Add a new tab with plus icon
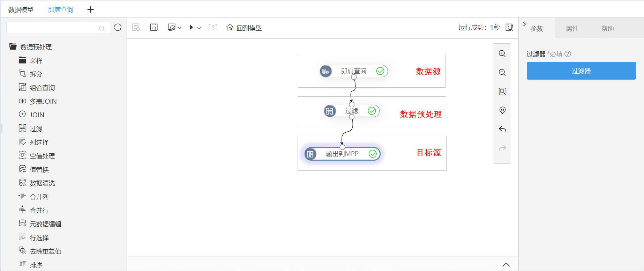 [x=90, y=9]
